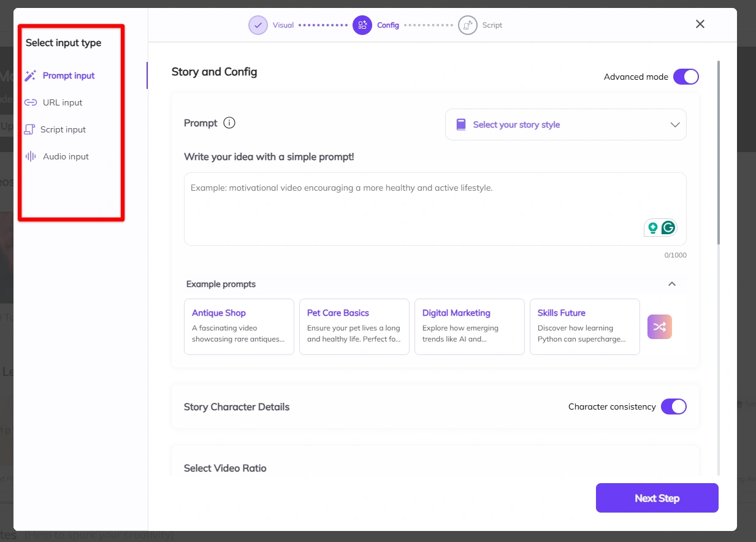Click the Visual step checkmark icon
The image size is (756, 542).
click(258, 25)
